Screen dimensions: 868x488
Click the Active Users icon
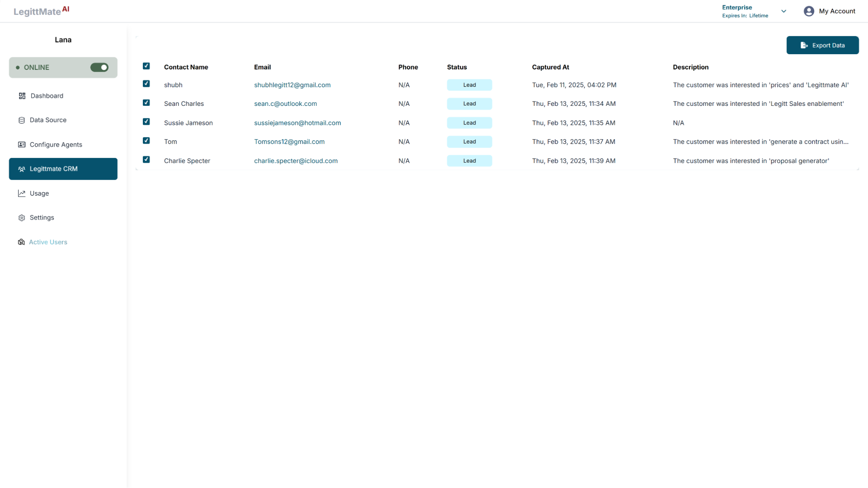click(x=21, y=242)
